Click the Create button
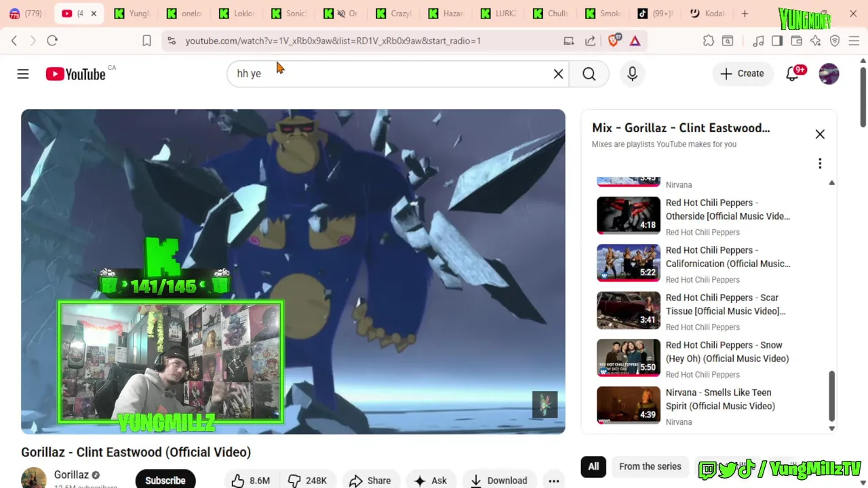This screenshot has height=488, width=868. point(743,74)
